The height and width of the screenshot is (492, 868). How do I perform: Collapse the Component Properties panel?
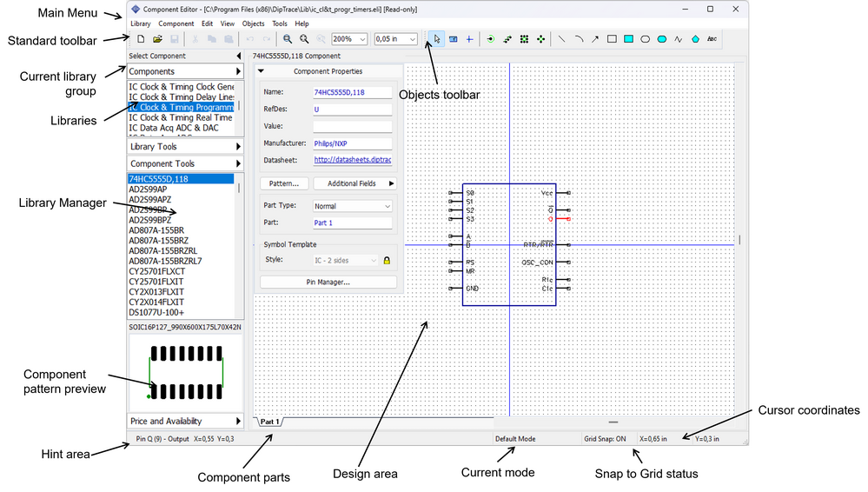[x=261, y=71]
